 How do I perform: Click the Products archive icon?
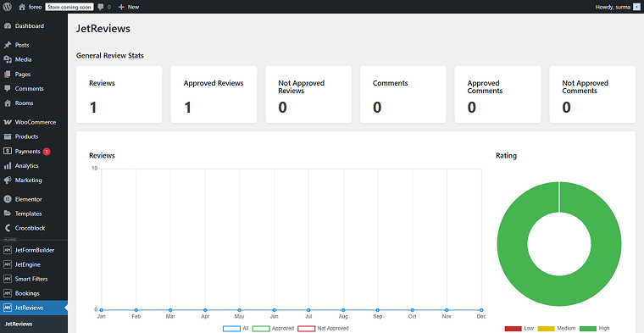8,136
